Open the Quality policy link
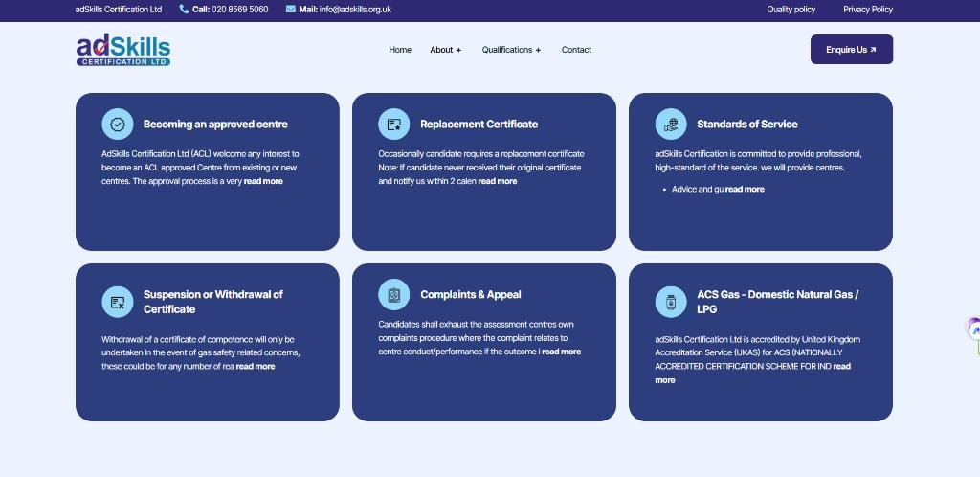The image size is (980, 477). point(791,10)
